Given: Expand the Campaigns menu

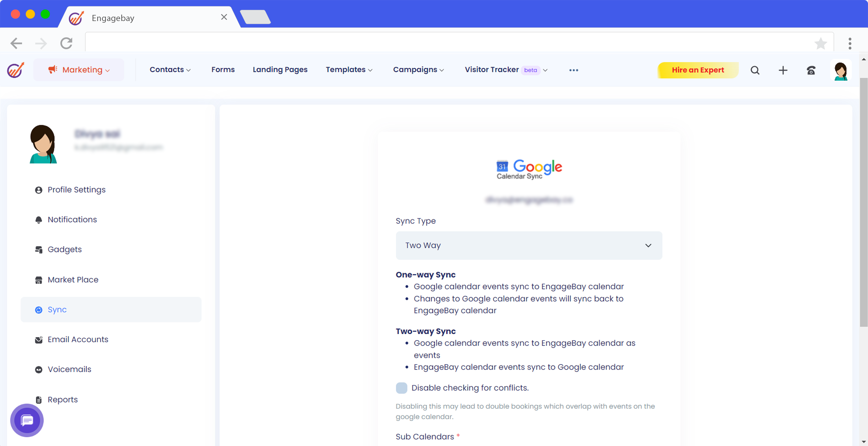Looking at the screenshot, I should 418,70.
